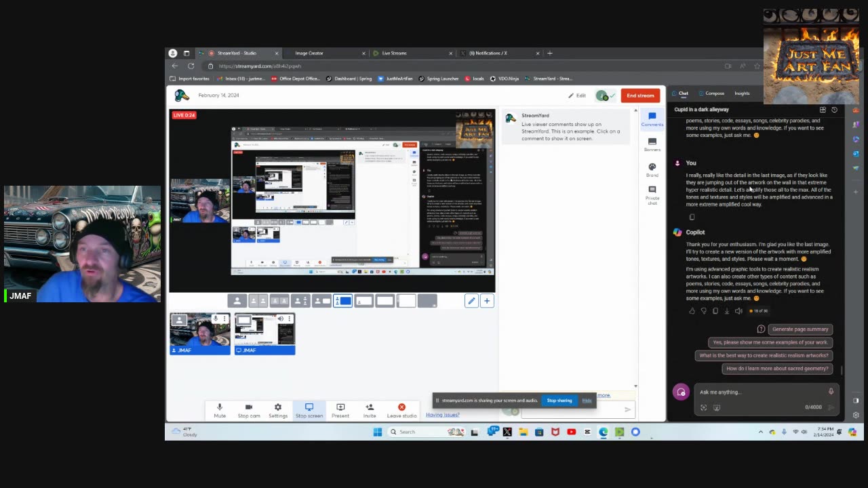Click Generate page summary suggestion
Viewport: 868px width, 488px height.
(800, 329)
